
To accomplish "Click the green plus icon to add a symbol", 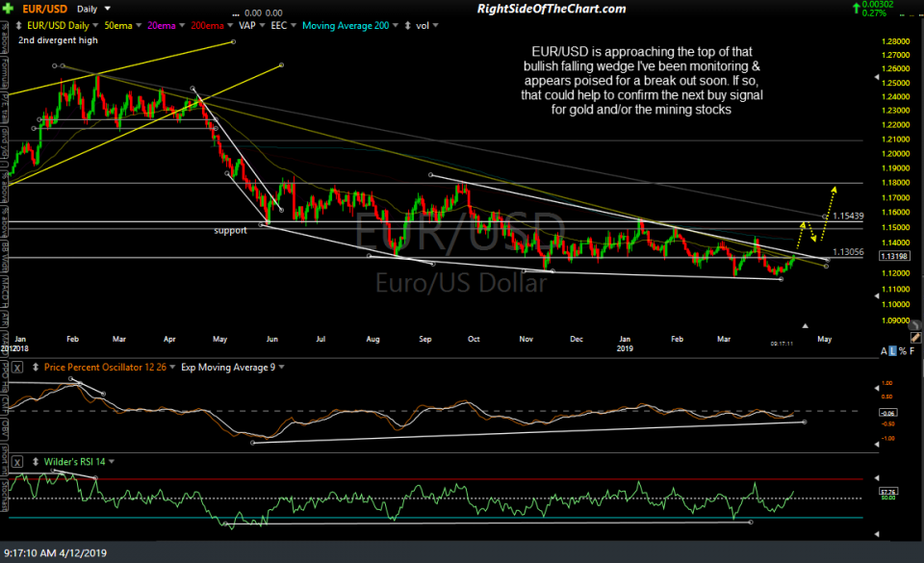I will coord(8,8).
